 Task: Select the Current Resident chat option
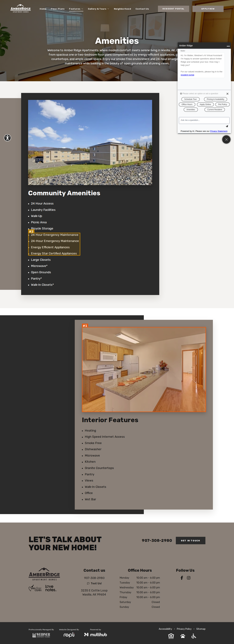pos(214,110)
